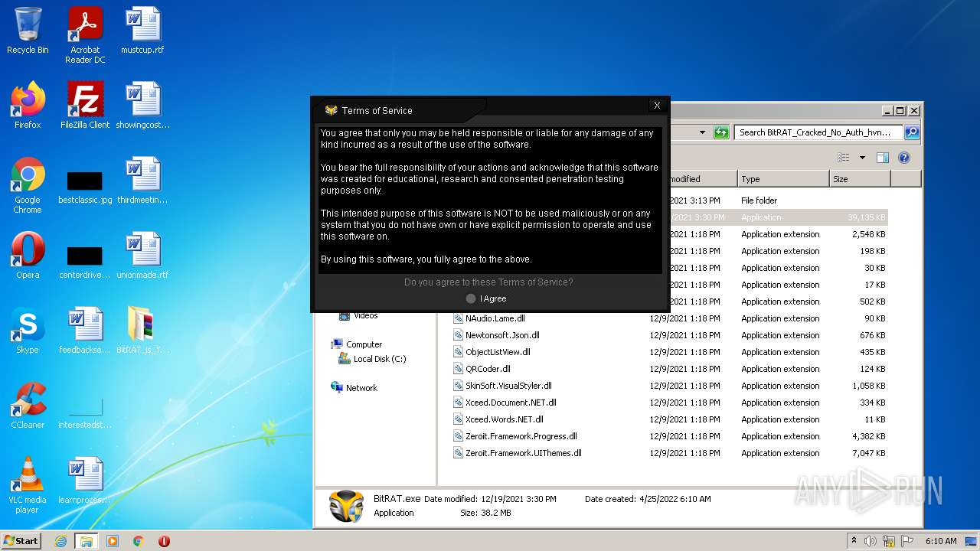Select the BitRAT archive on the desktop
This screenshot has height=551, width=980.
pos(142,331)
